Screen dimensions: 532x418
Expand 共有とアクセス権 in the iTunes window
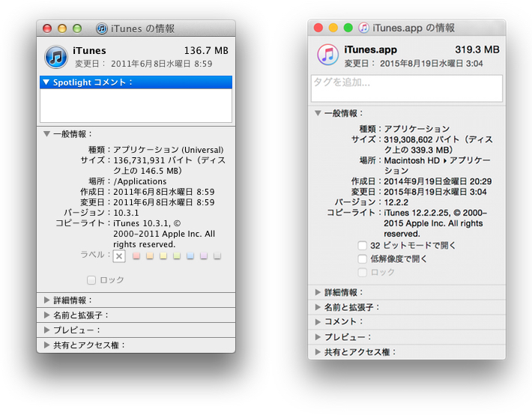46,345
